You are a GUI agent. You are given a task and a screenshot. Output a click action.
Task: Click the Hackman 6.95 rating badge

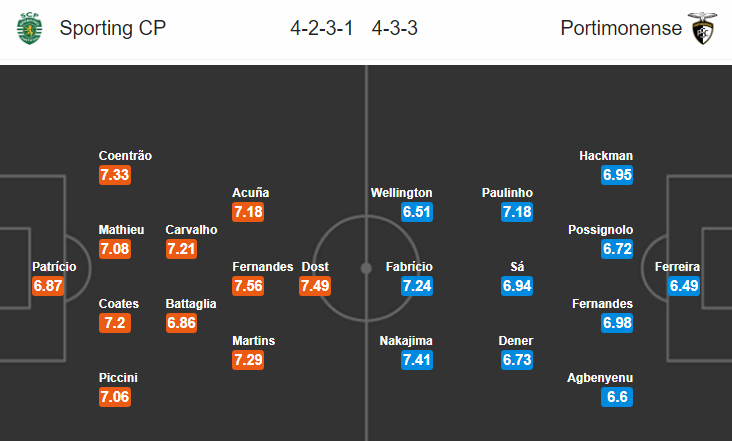(x=617, y=175)
